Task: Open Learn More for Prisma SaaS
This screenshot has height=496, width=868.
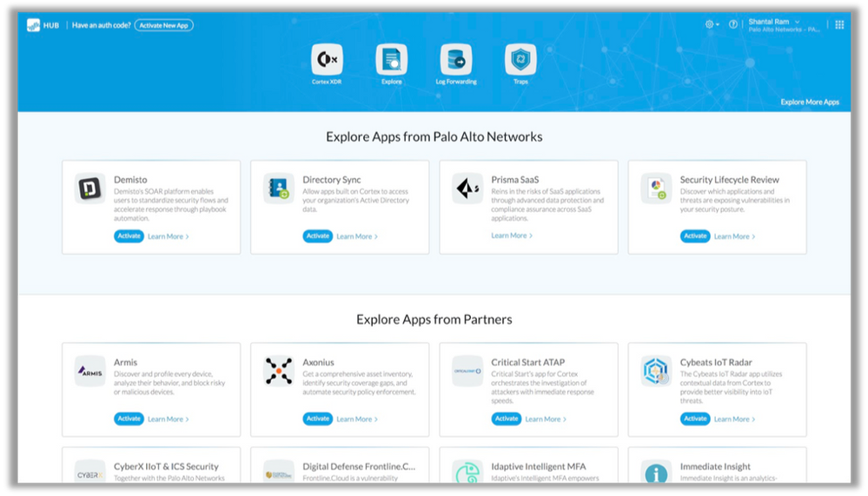Action: tap(512, 235)
